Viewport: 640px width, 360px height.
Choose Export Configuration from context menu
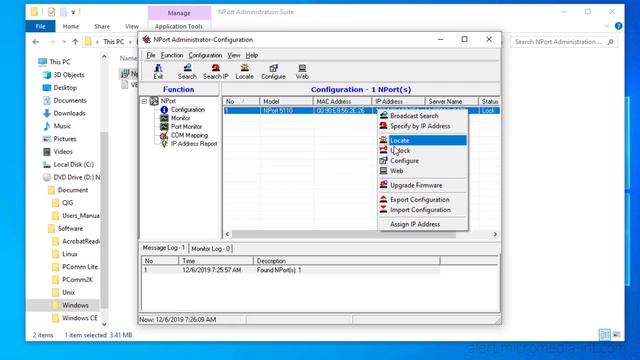422,200
